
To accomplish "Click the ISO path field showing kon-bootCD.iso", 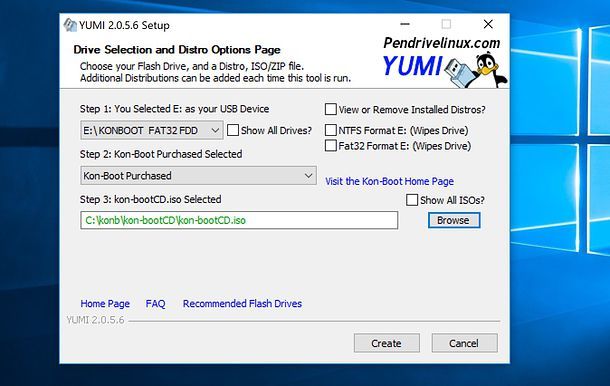I will [x=239, y=220].
